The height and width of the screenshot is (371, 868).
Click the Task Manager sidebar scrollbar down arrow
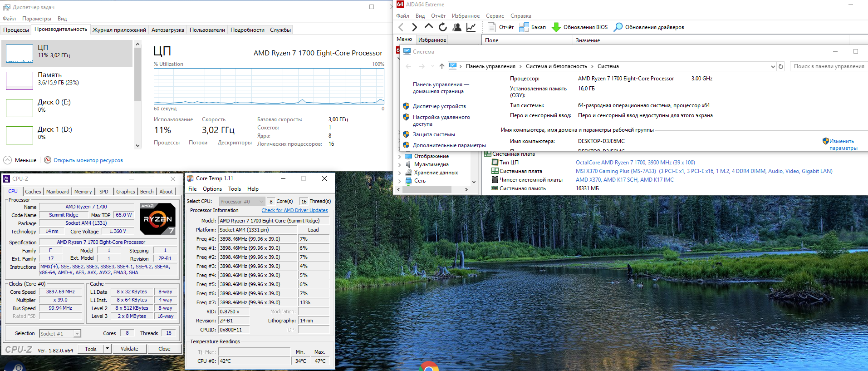[x=138, y=146]
